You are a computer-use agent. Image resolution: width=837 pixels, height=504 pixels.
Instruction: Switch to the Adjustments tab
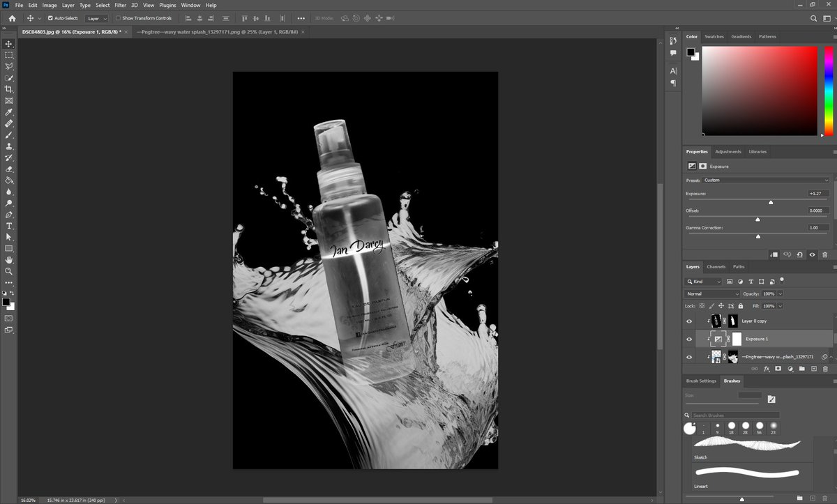tap(728, 151)
